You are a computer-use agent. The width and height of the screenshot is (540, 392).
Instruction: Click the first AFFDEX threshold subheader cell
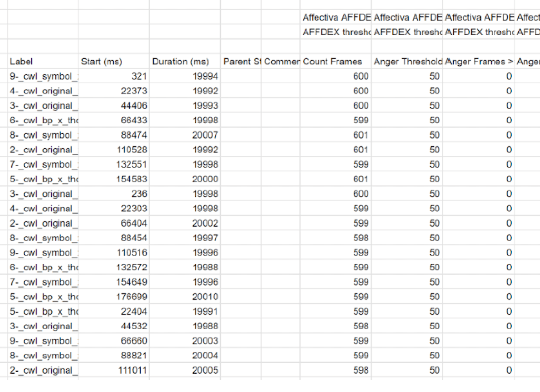pyautogui.click(x=336, y=32)
